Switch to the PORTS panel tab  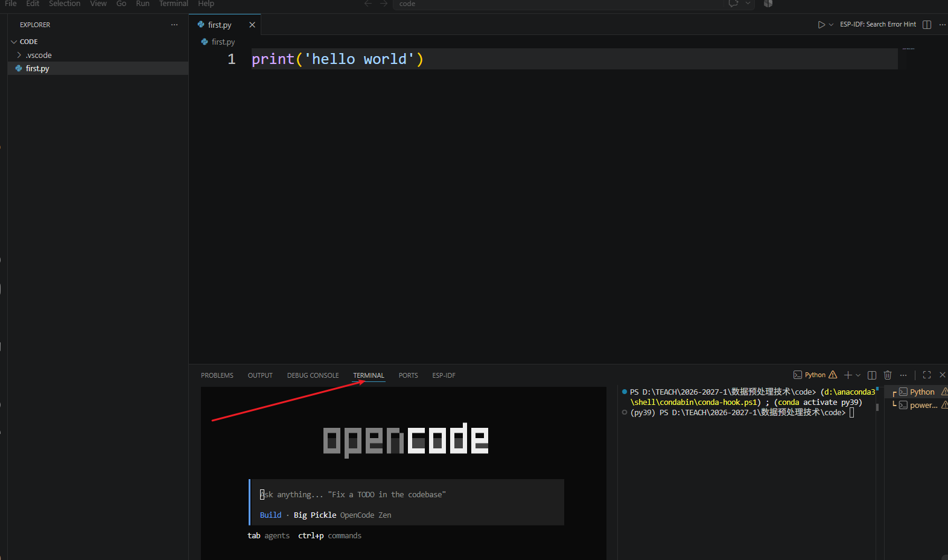click(408, 375)
